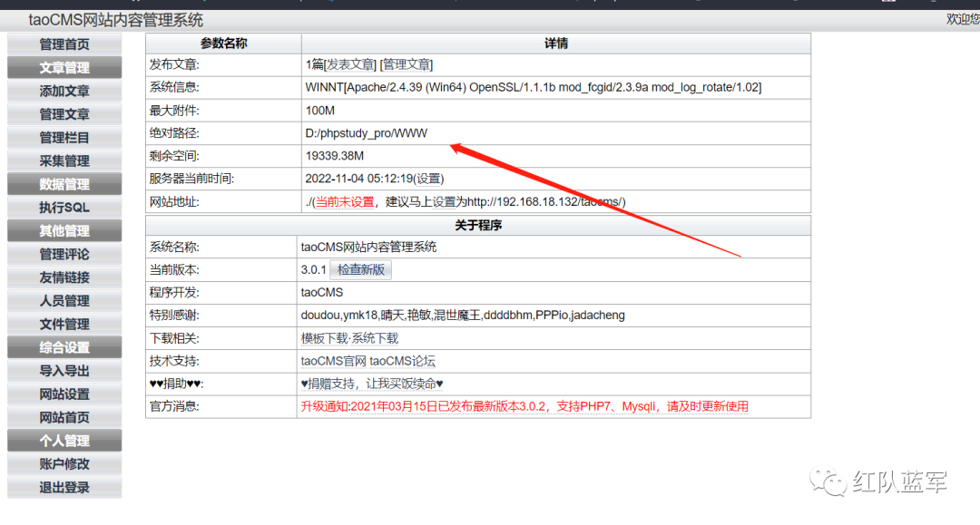Click the red 当前未设置 link
980x525 pixels.
[345, 201]
